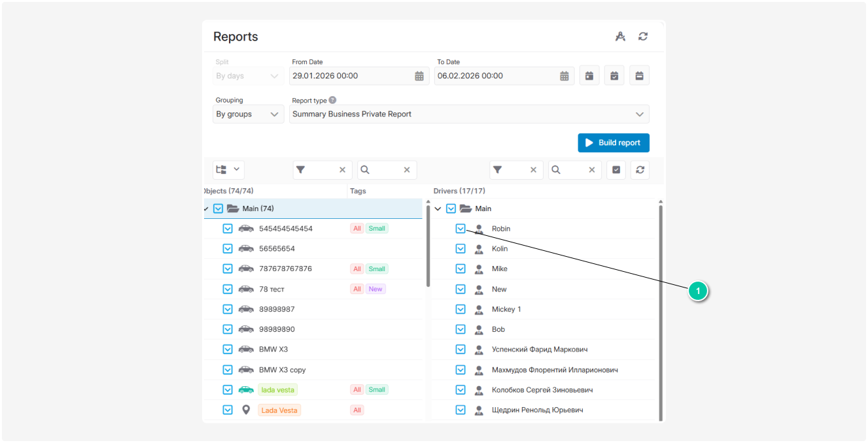Refresh the Reports page
This screenshot has height=443, width=868.
click(642, 37)
